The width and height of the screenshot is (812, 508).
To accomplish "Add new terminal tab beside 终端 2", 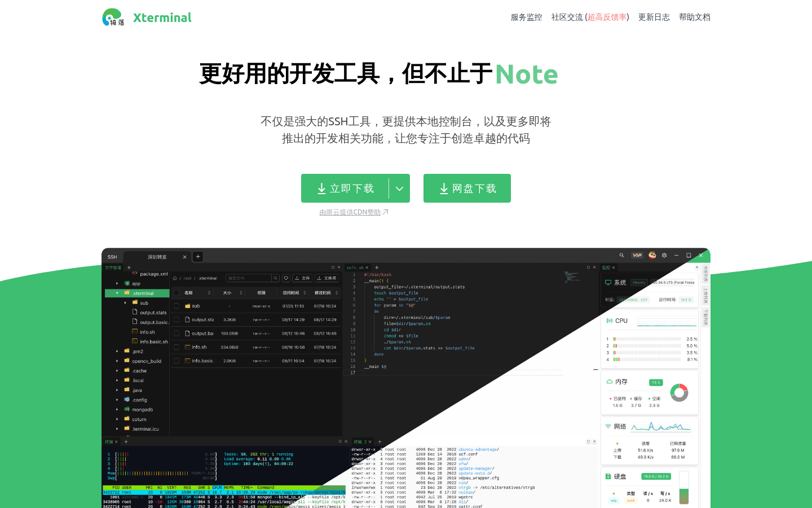I will click(379, 442).
